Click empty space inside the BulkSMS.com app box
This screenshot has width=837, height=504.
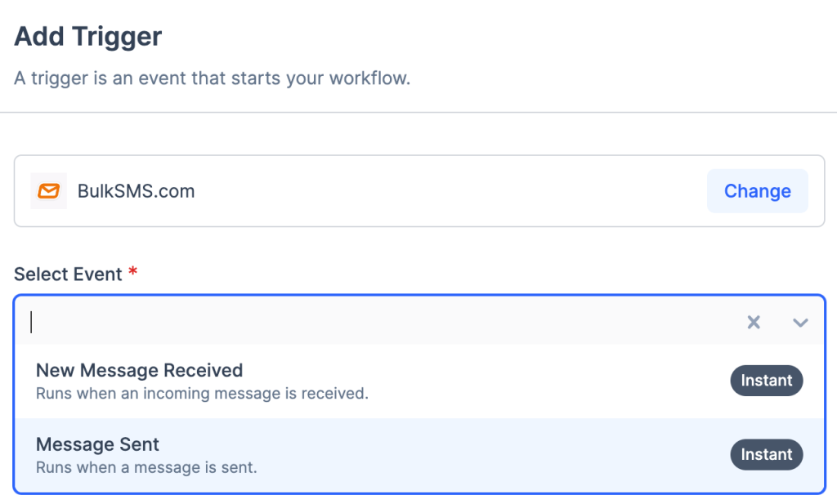pyautogui.click(x=450, y=191)
